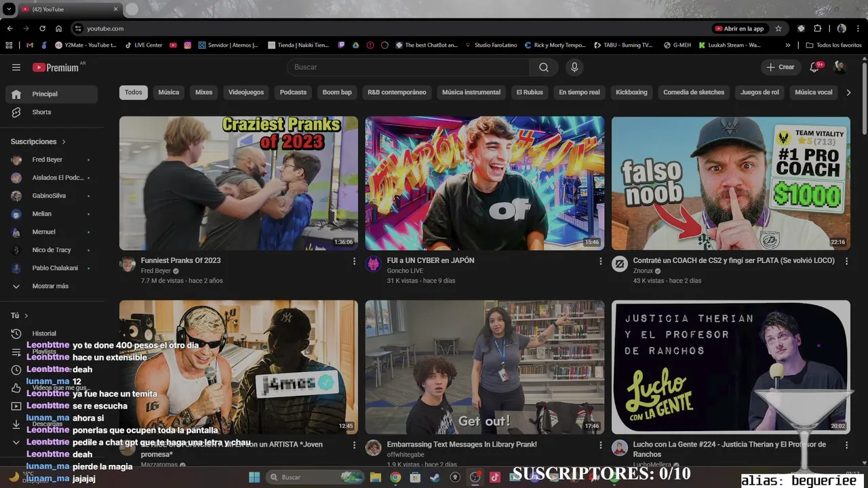Open Steam from the taskbar
The height and width of the screenshot is (488, 868).
[435, 477]
